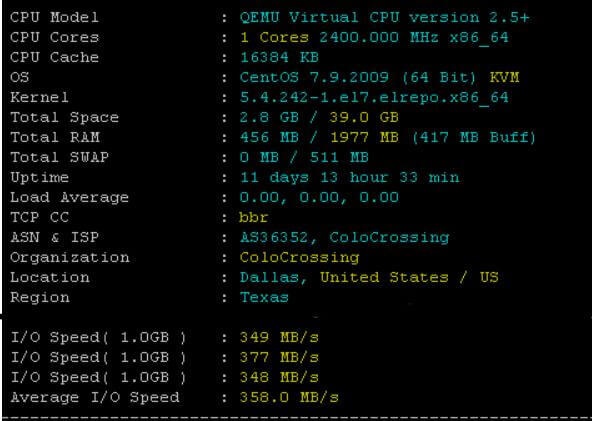Select the '348 MB/s' I/O speed
Viewport: 592px width, 421px height.
click(x=279, y=377)
